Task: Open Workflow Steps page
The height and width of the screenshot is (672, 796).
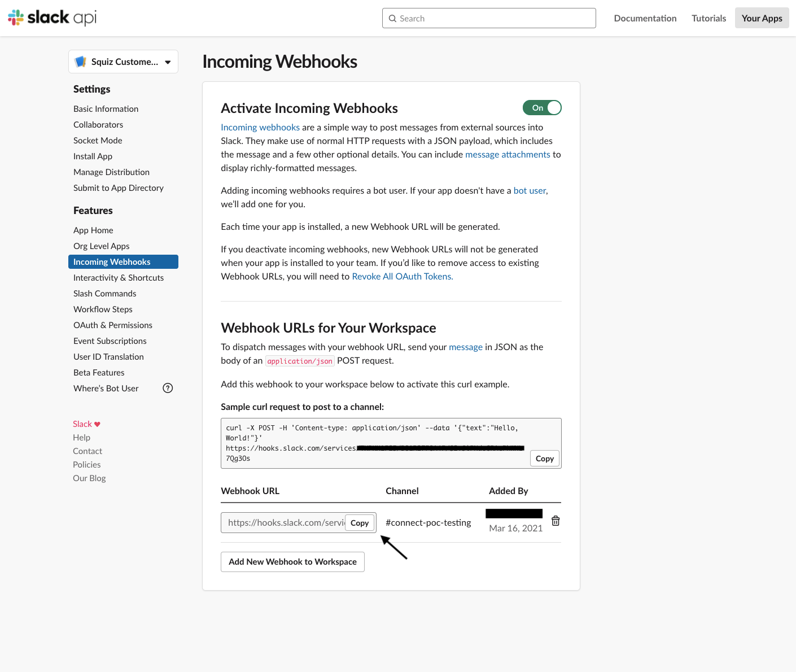Action: pyautogui.click(x=103, y=309)
